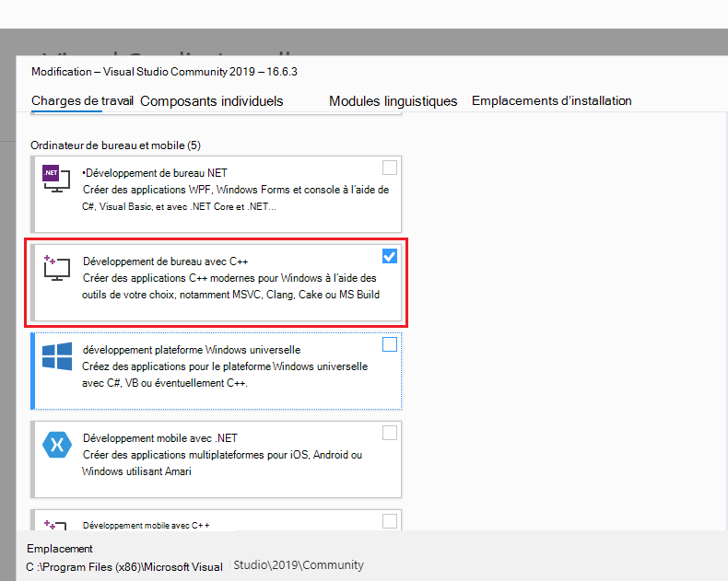The width and height of the screenshot is (728, 581).
Task: Click the MSVC, Clang description text
Action: (230, 286)
